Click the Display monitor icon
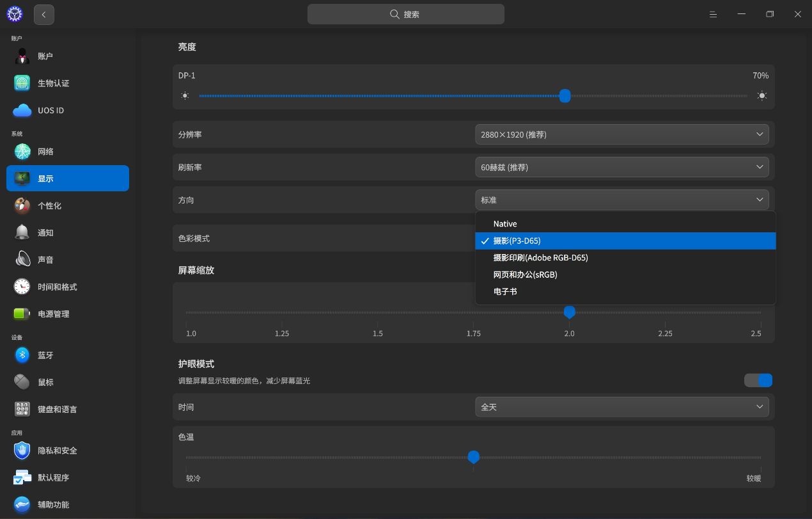 22,179
